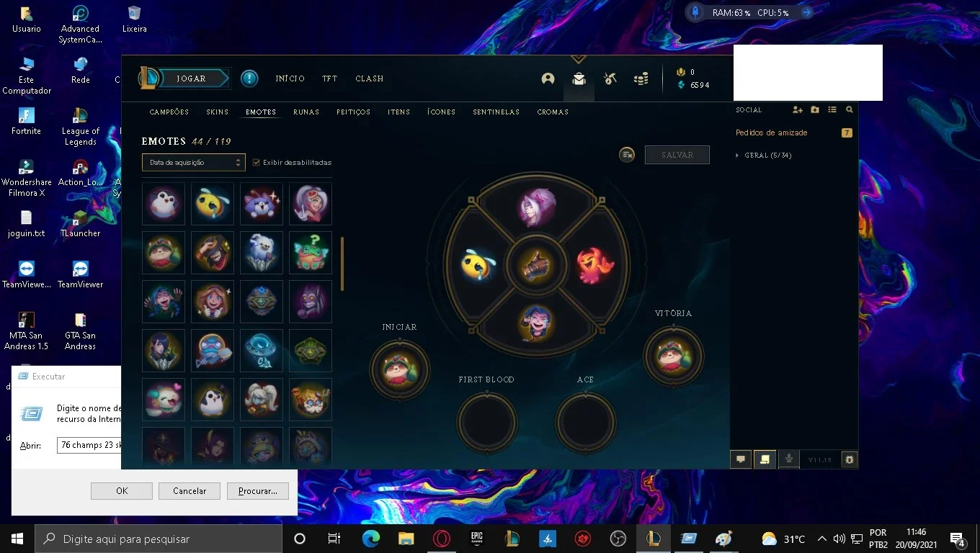Screen dimensions: 980x553
Task: Open the missions note icon at bottom right
Action: tap(765, 459)
